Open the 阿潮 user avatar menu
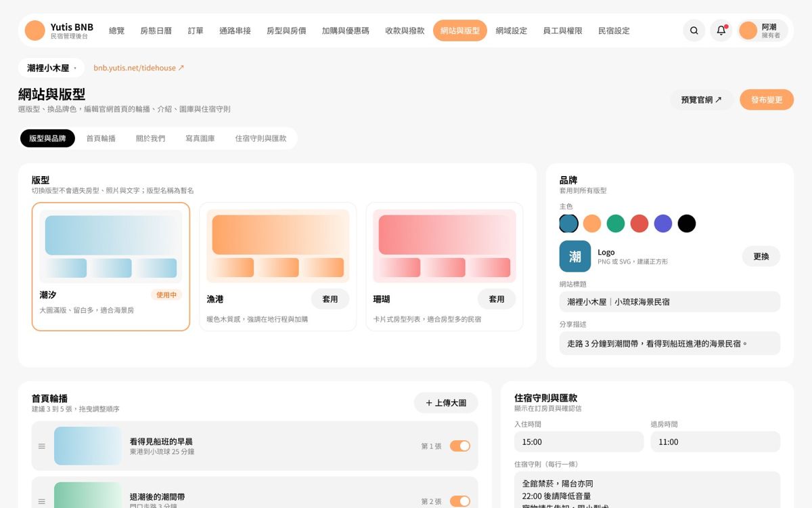Image resolution: width=812 pixels, height=508 pixels. click(763, 30)
